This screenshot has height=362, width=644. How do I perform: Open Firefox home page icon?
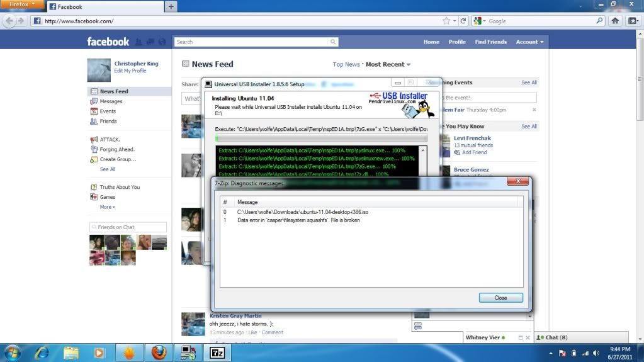[x=615, y=21]
